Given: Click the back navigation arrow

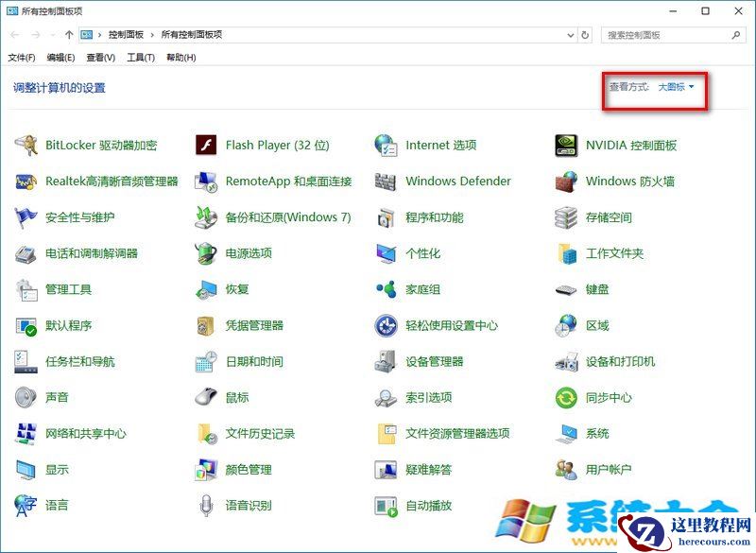Looking at the screenshot, I should (x=14, y=35).
